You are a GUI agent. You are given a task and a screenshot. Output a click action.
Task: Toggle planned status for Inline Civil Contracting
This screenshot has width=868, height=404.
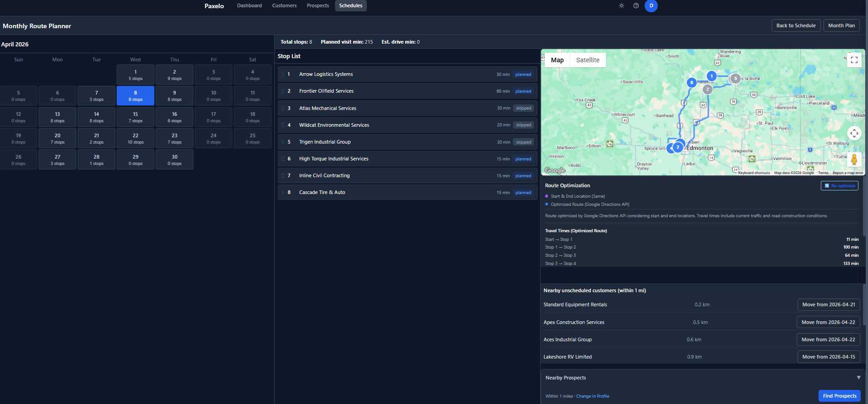[523, 176]
